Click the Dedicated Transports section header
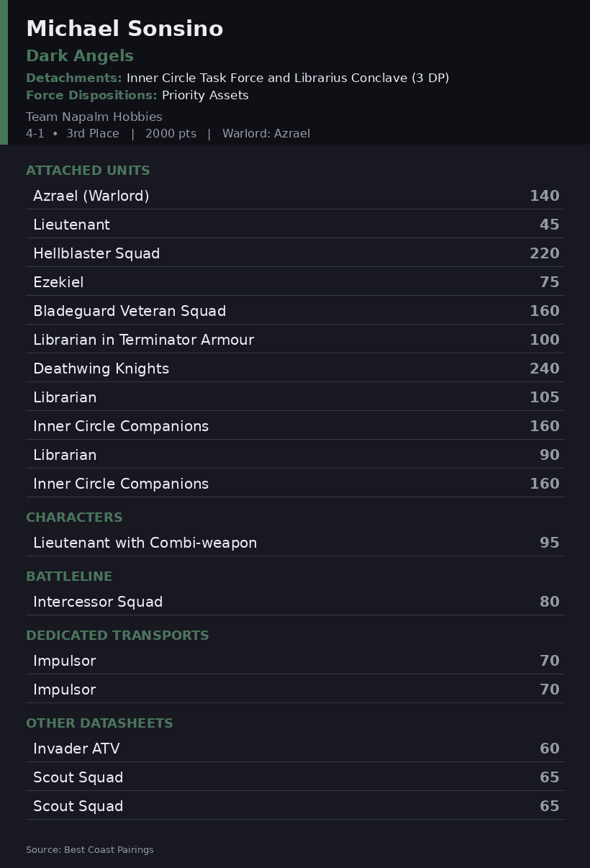 click(117, 636)
